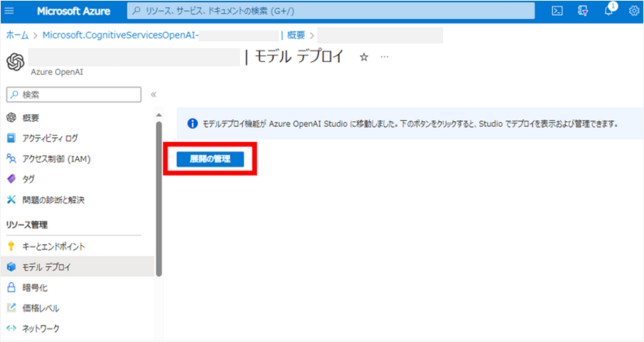Image resolution: width=644 pixels, height=342 pixels.
Task: Click the sidebar vertical scrollbar thumb
Action: [x=158, y=199]
